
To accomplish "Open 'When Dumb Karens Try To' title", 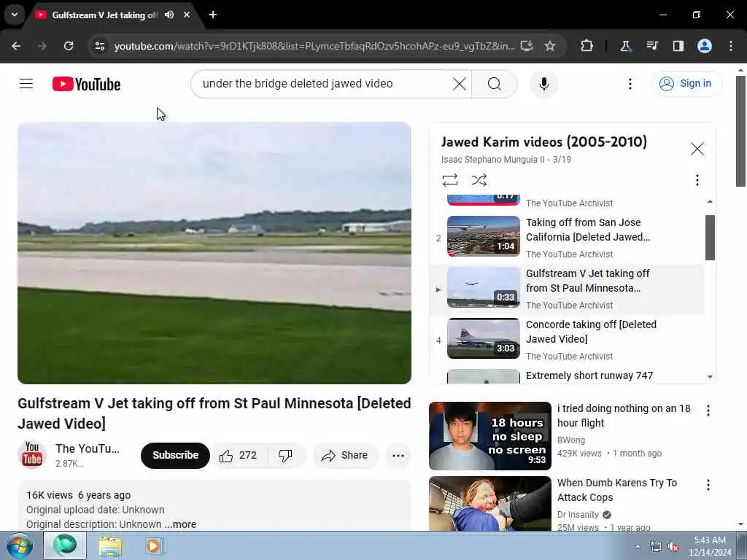I will pos(617,490).
